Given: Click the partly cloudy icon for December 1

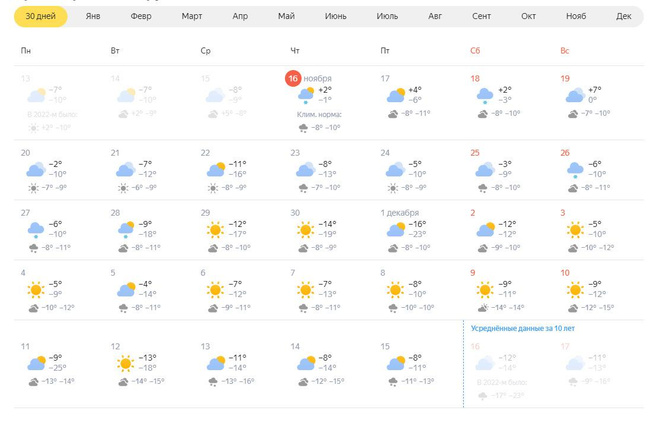Looking at the screenshot, I should [396, 231].
